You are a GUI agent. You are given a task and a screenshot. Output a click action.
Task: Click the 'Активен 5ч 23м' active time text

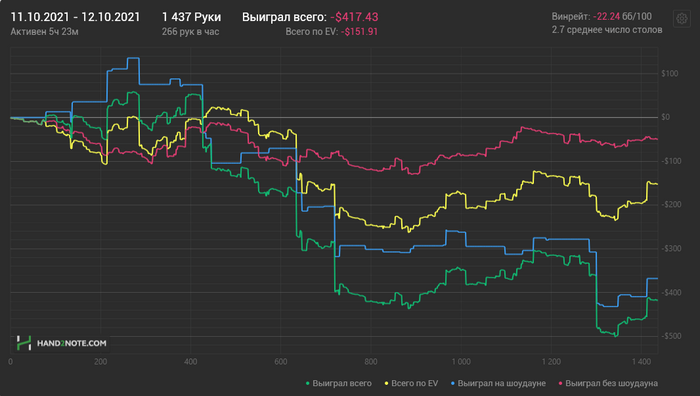point(44,32)
